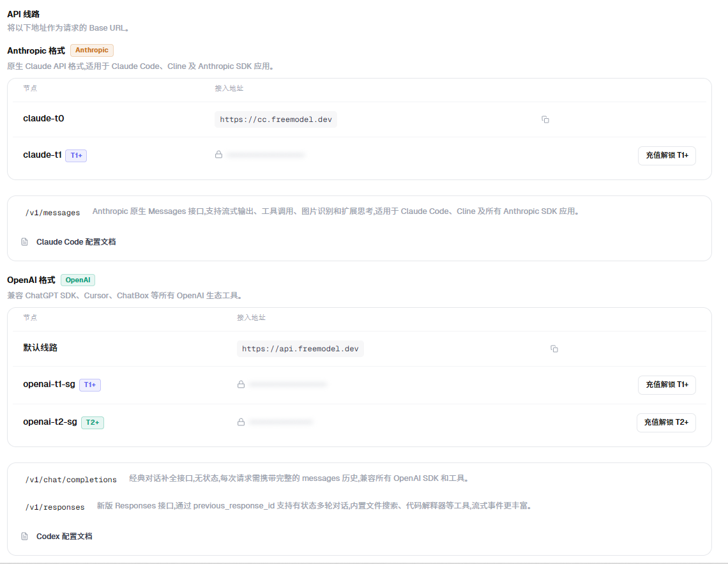Click the green OpenAI badge
Viewport: 728px width, 564px height.
(x=78, y=280)
